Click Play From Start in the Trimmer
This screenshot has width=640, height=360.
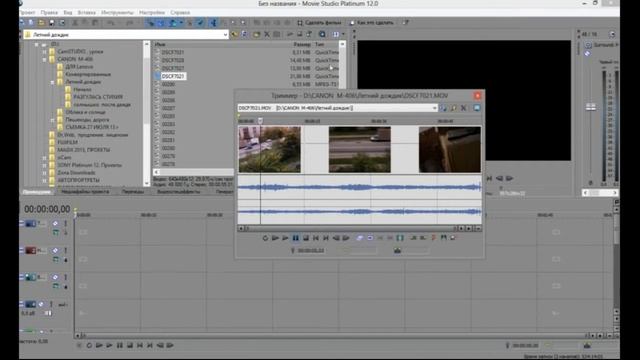(x=276, y=238)
